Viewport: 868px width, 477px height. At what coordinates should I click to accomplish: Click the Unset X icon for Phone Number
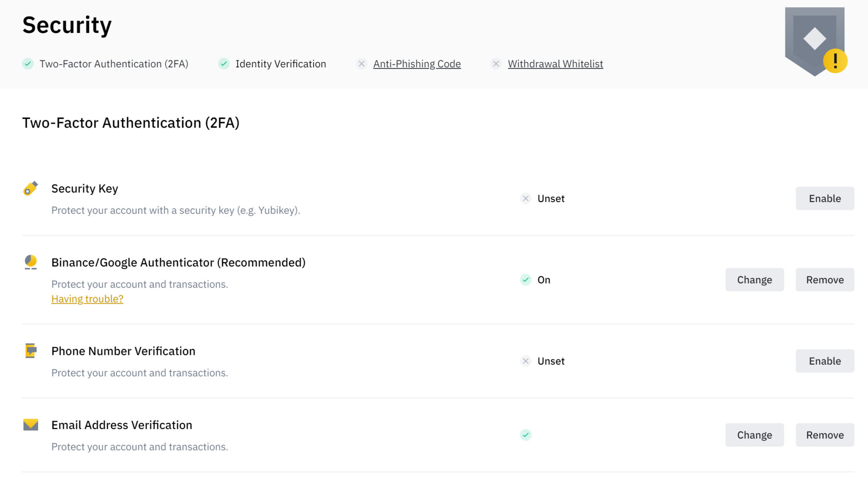tap(526, 361)
